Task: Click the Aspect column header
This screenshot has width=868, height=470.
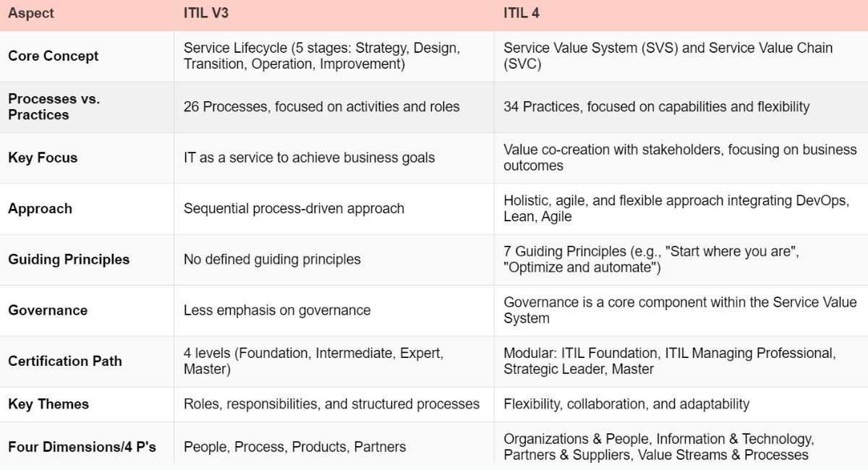Action: (31, 13)
